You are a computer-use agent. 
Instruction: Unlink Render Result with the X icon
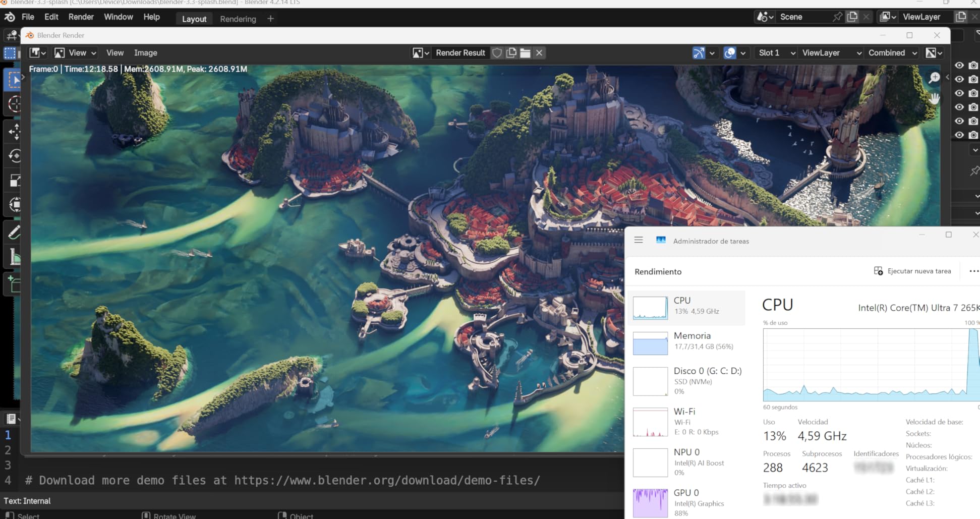[539, 53]
